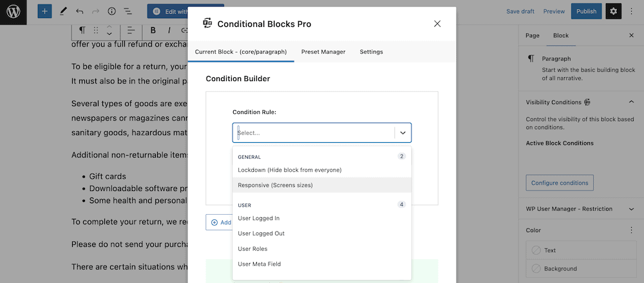Open the Background color picker
This screenshot has width=644, height=283.
580,269
